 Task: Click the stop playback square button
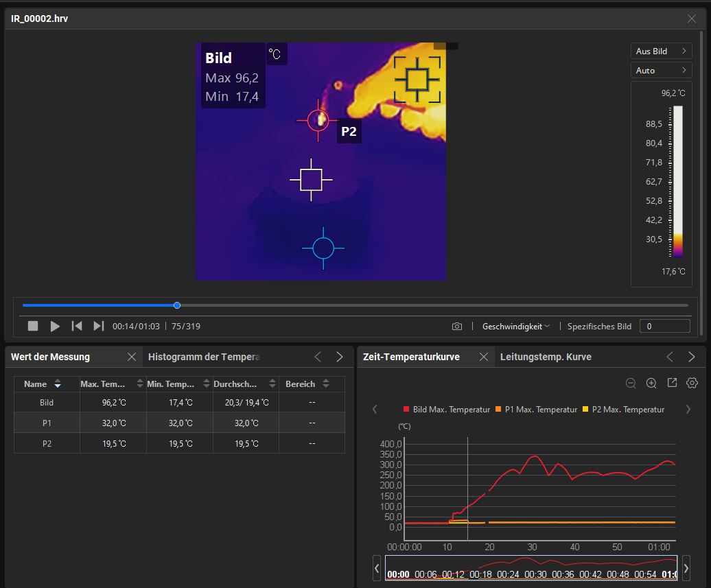33,327
